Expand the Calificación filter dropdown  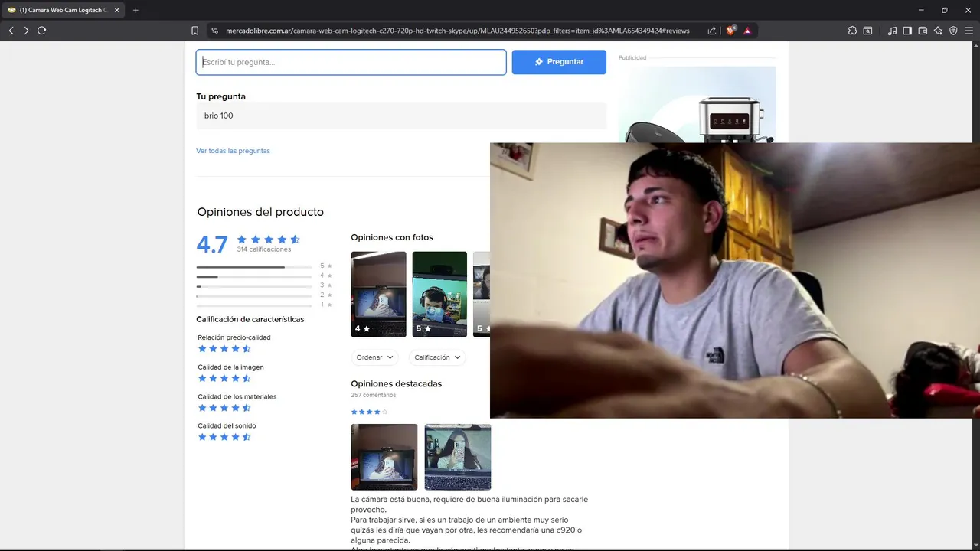click(x=438, y=357)
